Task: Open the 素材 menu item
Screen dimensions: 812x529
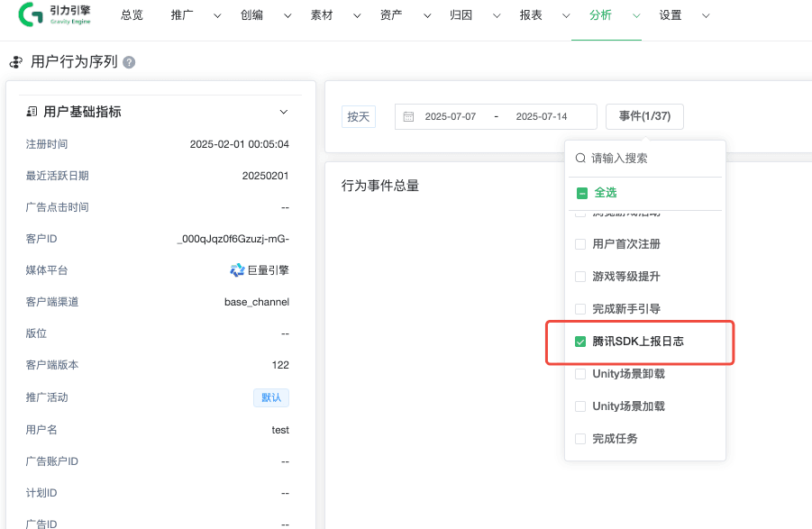Action: pyautogui.click(x=322, y=15)
